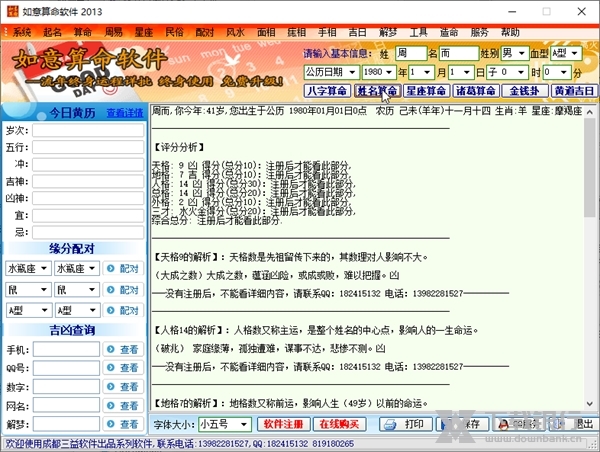Click the 金钱卦 button
Screen dimensions: 600x452
[525, 91]
